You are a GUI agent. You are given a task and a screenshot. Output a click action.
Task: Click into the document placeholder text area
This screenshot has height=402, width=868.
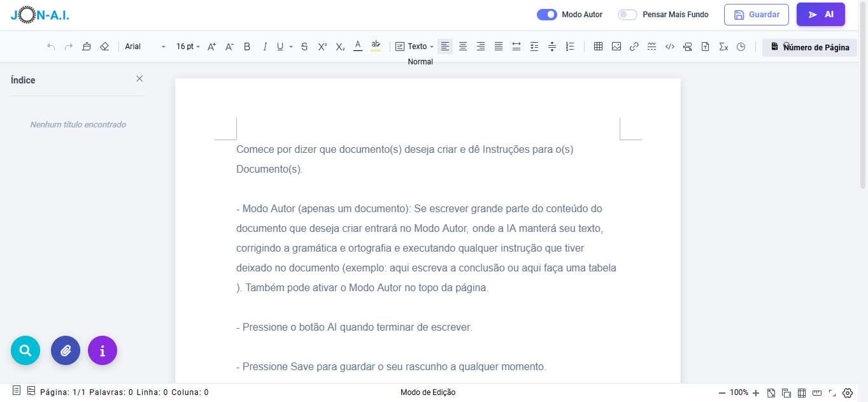(426, 258)
